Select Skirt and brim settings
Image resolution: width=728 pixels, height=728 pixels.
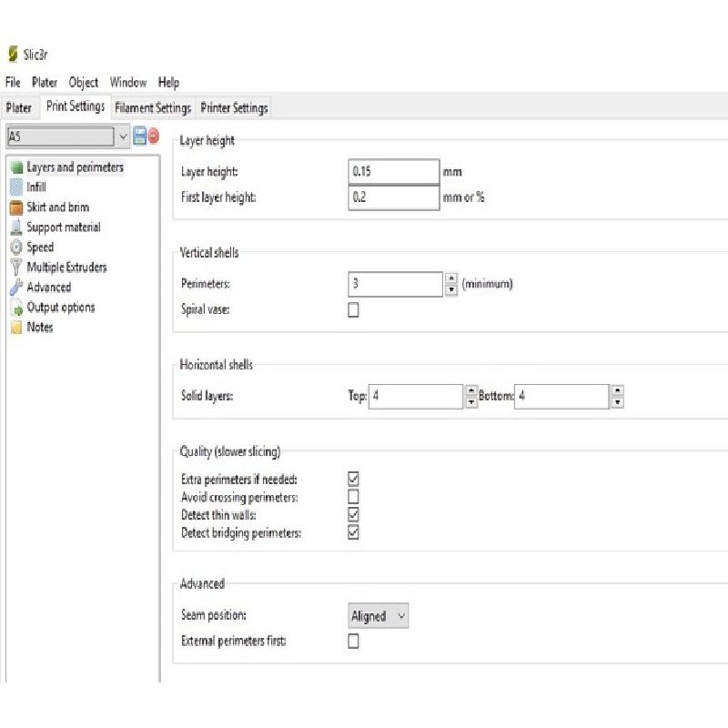pos(58,207)
